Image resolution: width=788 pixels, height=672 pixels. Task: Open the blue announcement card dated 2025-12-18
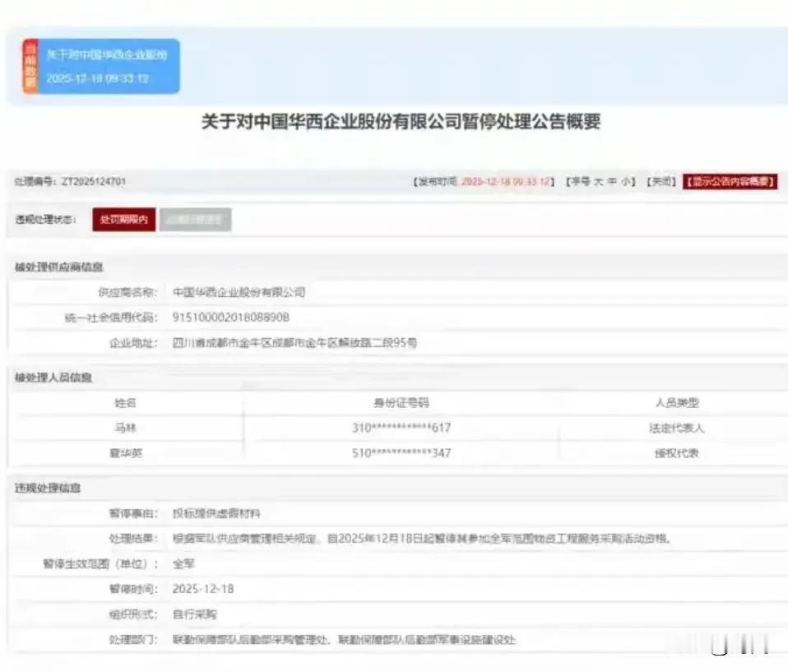[101, 67]
